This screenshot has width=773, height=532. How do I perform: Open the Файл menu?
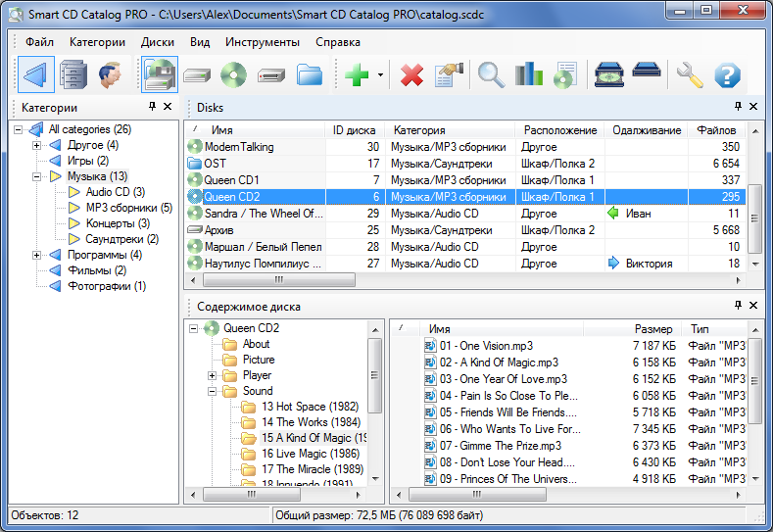click(x=39, y=42)
